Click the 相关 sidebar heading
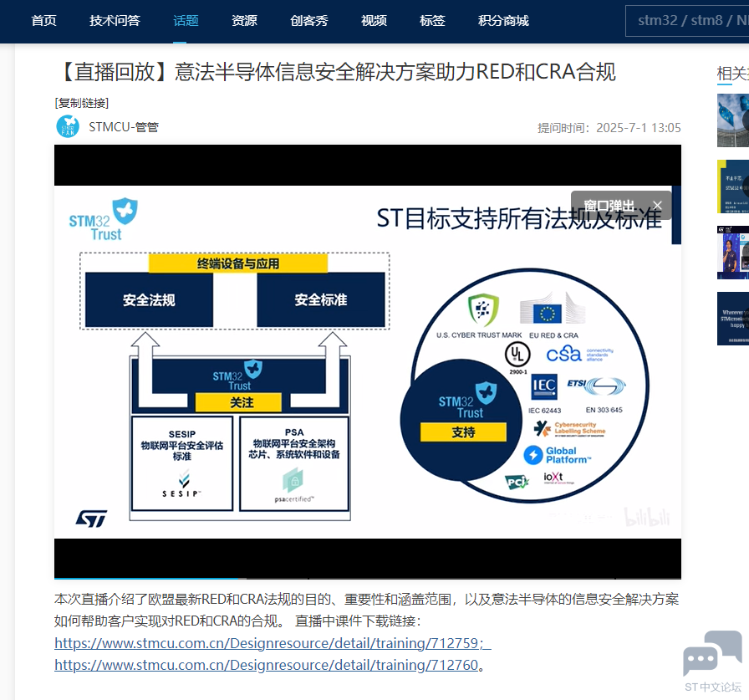The image size is (749, 700). (733, 73)
